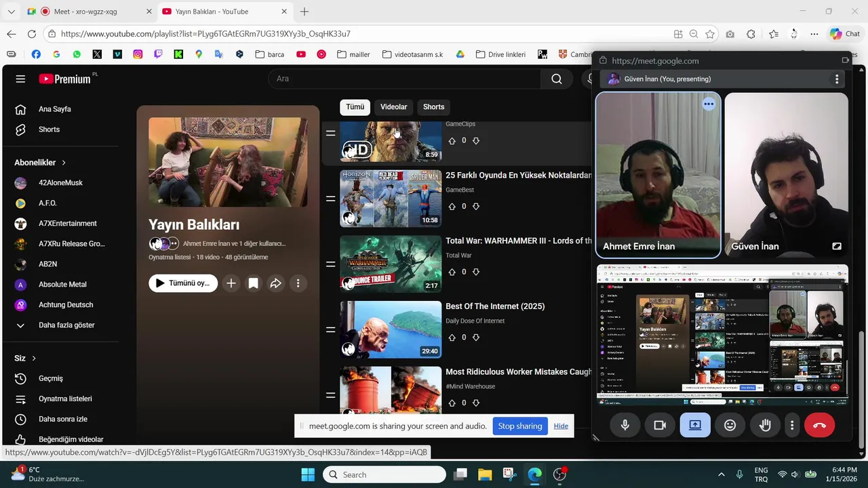Upvote 'Most Ridiculous Worker Mistakes' video

[x=452, y=403]
